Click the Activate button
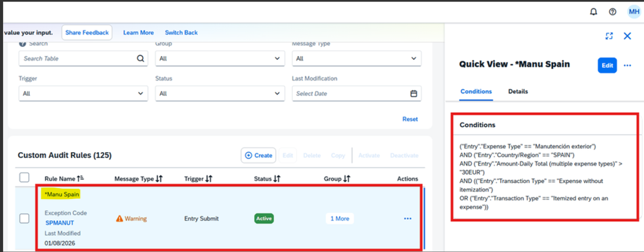Image resolution: width=644 pixels, height=252 pixels. pyautogui.click(x=369, y=155)
